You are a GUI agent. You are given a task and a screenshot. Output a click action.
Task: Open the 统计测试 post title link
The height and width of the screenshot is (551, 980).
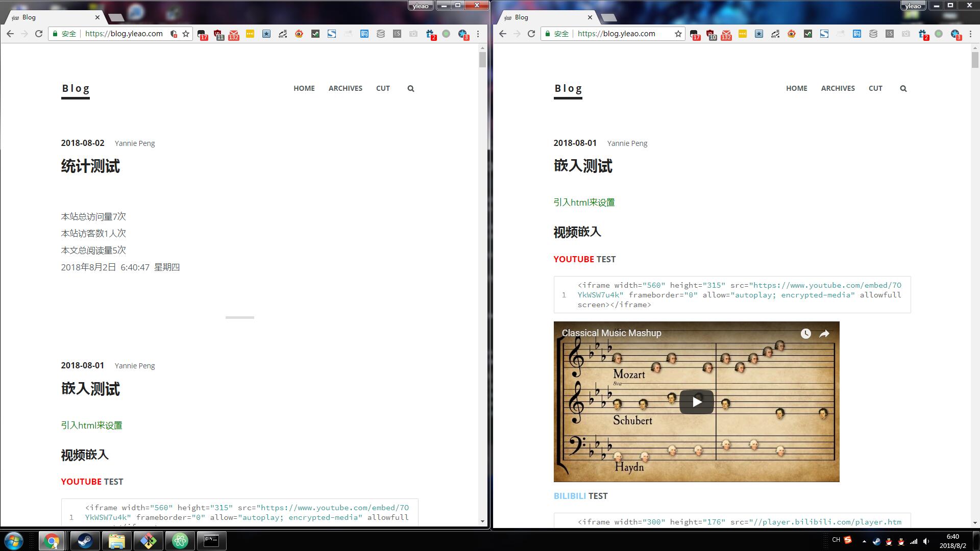tap(90, 166)
